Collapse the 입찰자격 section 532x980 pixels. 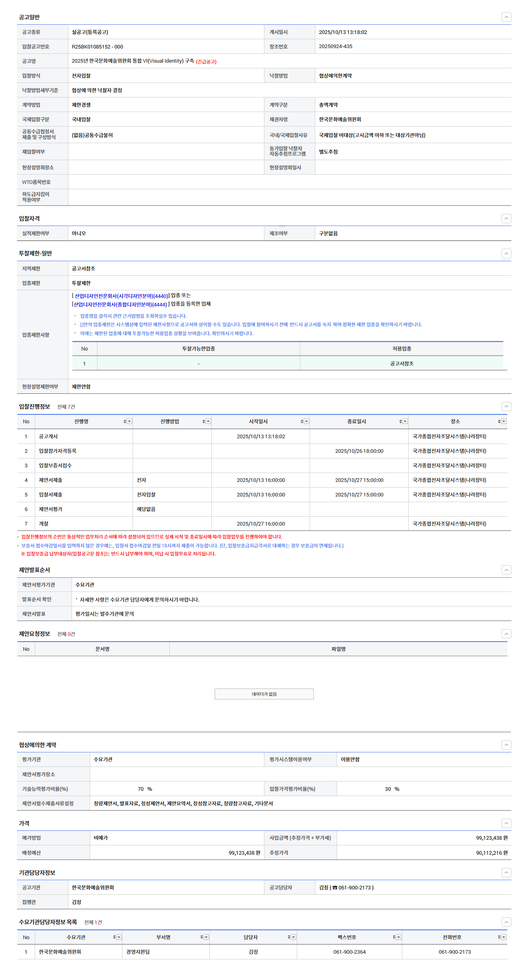click(x=506, y=218)
